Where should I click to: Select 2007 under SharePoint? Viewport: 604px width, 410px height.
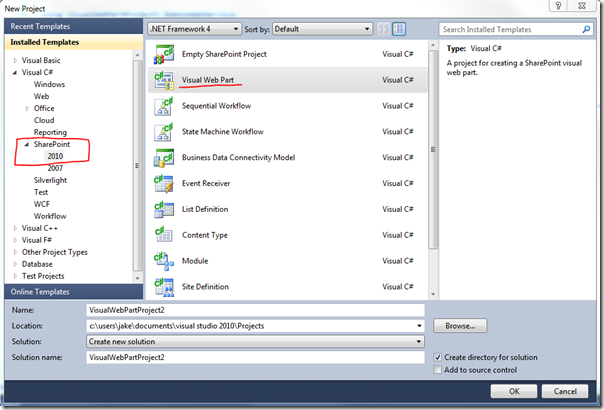click(x=55, y=168)
